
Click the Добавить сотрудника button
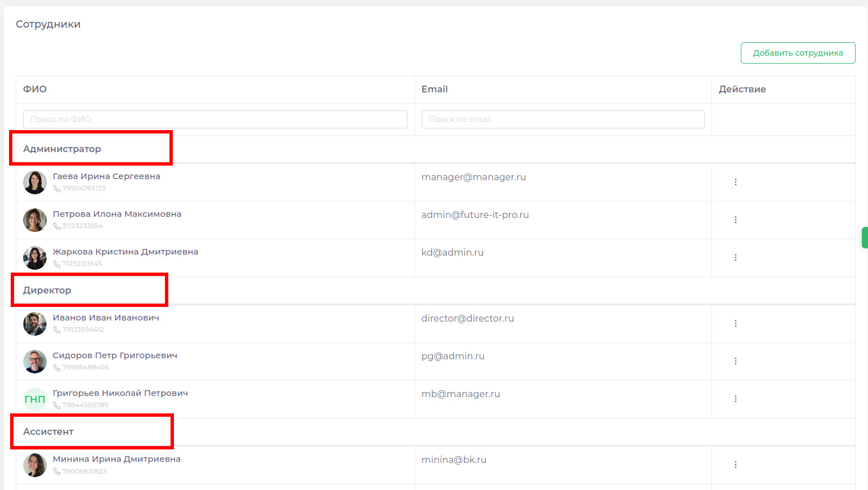click(x=798, y=53)
